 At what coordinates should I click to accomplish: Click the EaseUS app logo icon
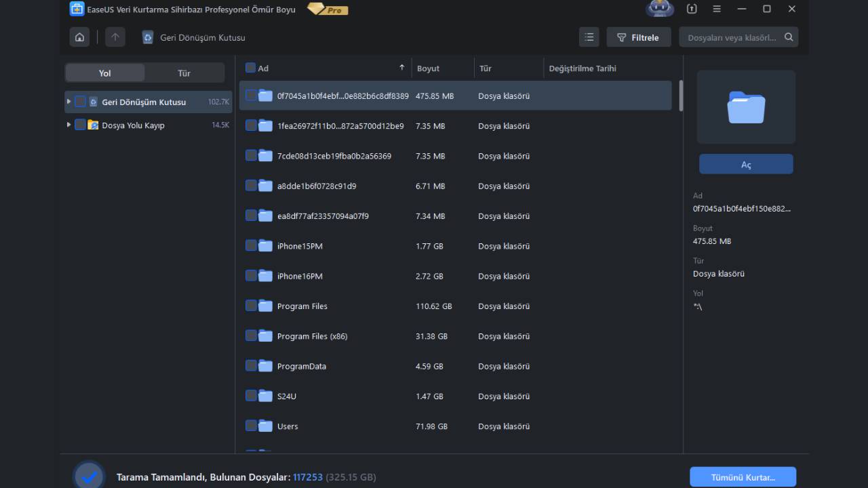[x=77, y=9]
